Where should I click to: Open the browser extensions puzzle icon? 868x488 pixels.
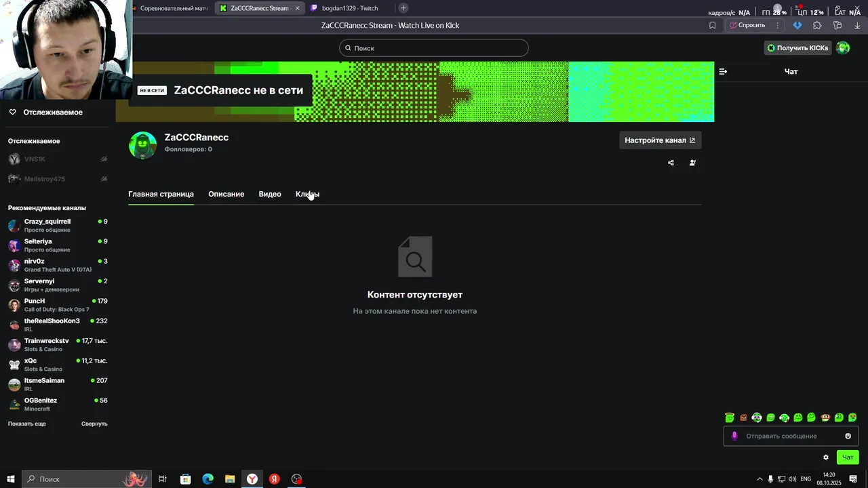[817, 26]
